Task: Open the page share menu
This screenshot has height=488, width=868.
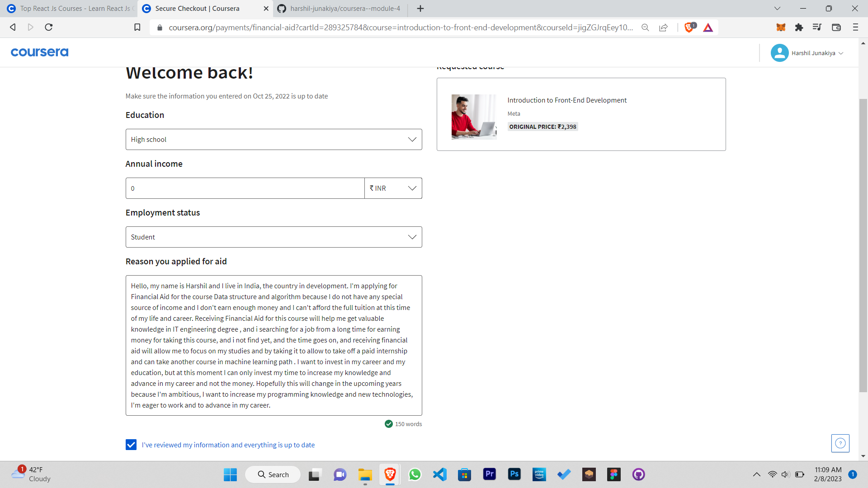Action: click(663, 27)
